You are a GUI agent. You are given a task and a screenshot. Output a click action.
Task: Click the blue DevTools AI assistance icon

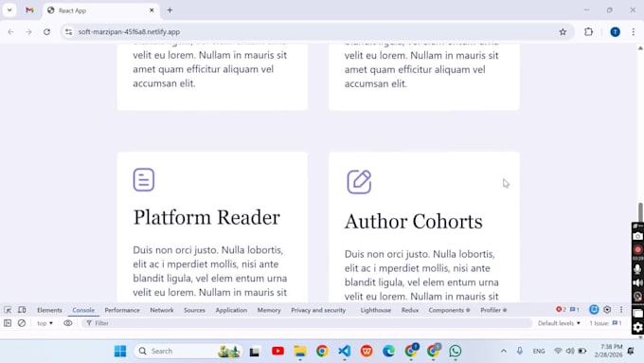pos(594,310)
